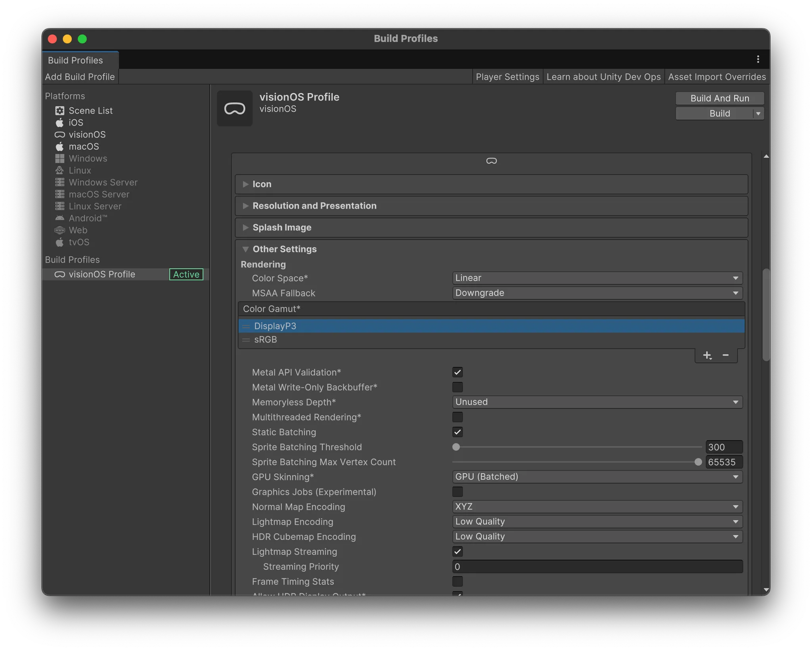
Task: Adjust the Sprite Batching Threshold slider handle
Action: (456, 447)
